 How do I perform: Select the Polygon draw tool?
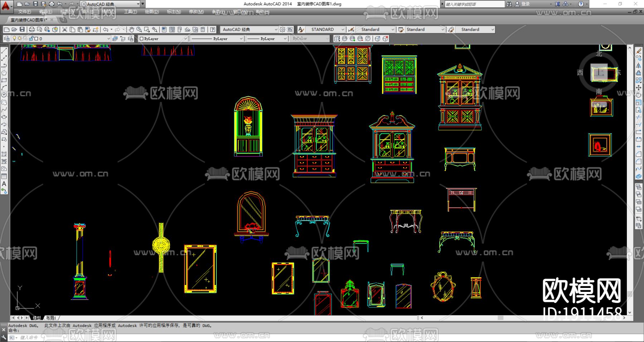click(4, 73)
